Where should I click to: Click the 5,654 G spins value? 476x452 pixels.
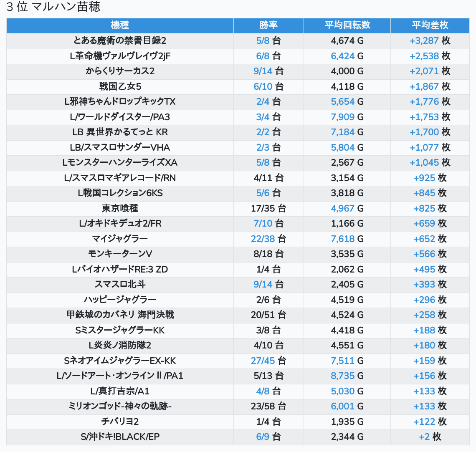tap(347, 101)
